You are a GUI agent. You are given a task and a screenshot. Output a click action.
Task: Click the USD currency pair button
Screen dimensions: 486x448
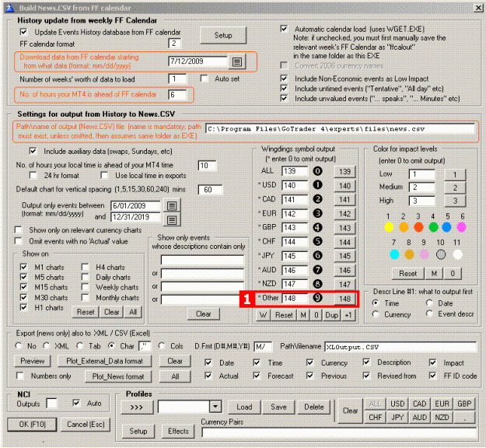coord(397,404)
